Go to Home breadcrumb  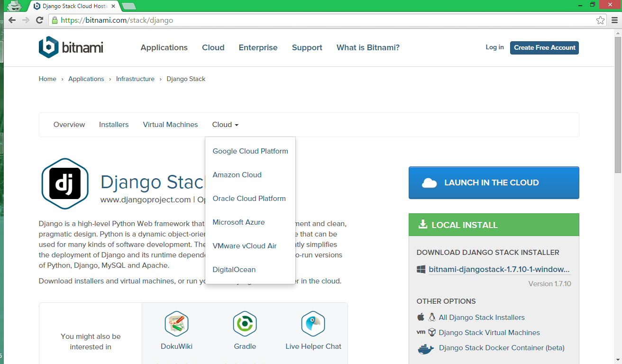pos(47,79)
